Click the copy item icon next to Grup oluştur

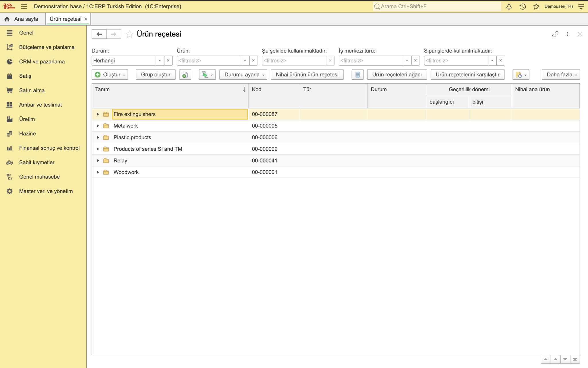(185, 75)
